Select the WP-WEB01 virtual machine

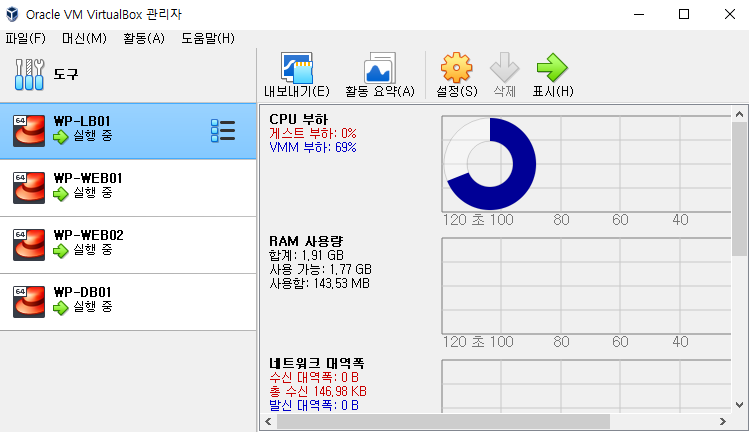(128, 188)
